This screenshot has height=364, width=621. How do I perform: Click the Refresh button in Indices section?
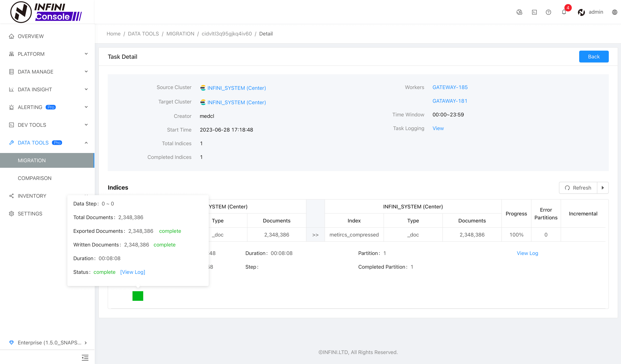pos(578,187)
